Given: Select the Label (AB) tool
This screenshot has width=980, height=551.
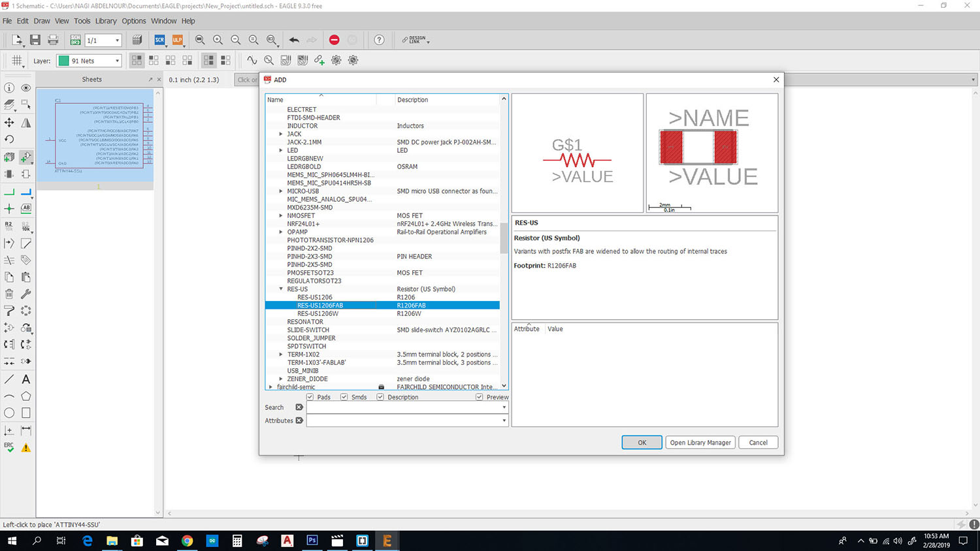Looking at the screenshot, I should 26,208.
